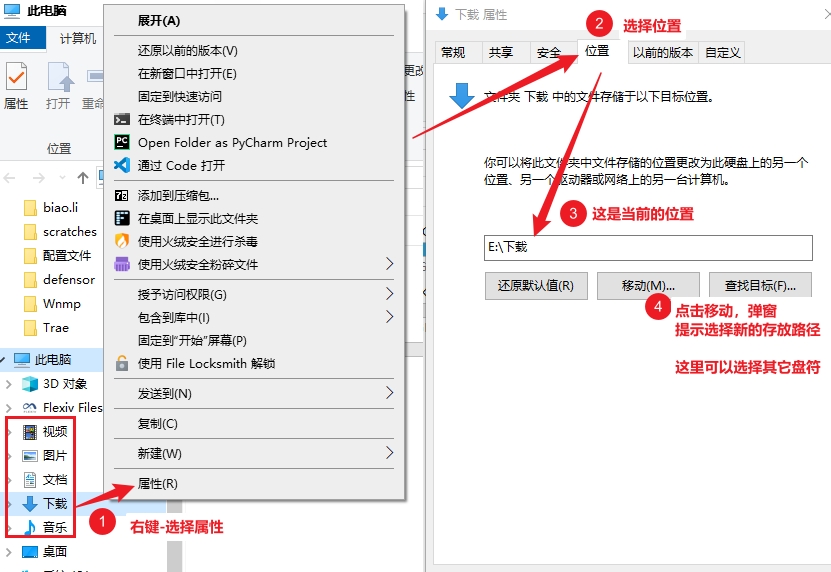The width and height of the screenshot is (831, 572).
Task: Expand the 新建(W) submenu arrow
Action: [x=390, y=454]
